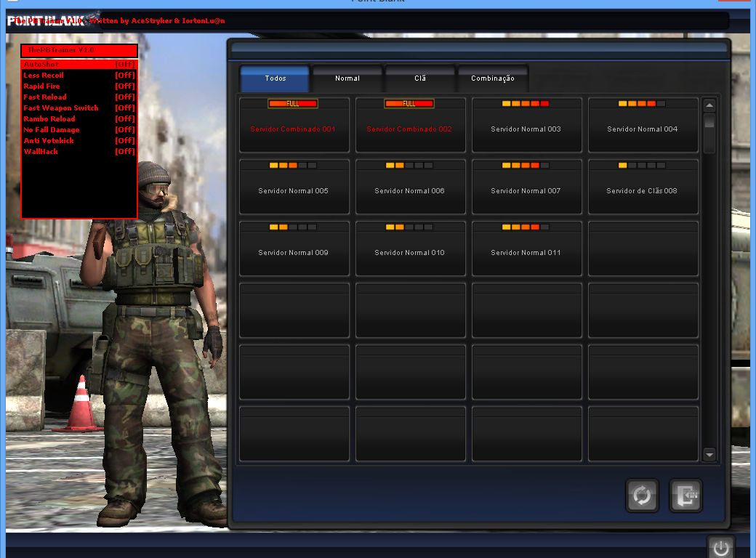Click the load indicator of Servidor Normal 003
Viewport: 756px width, 558px height.
(526, 104)
